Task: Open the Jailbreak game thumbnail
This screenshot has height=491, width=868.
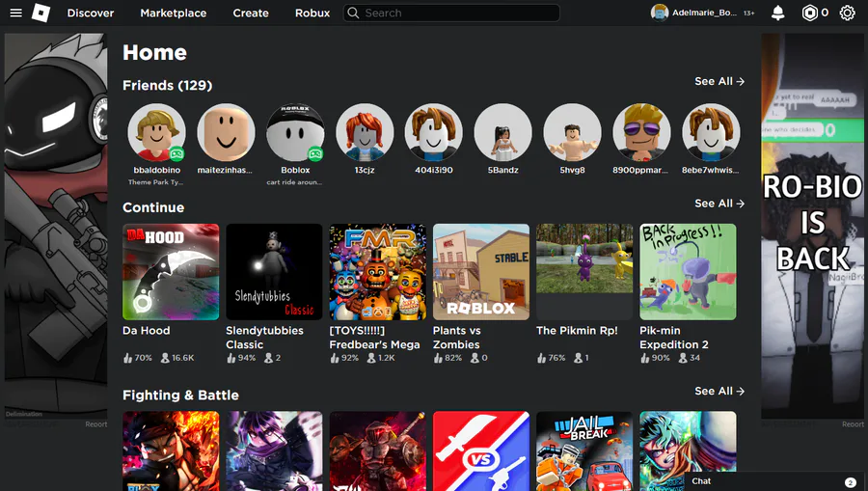Action: [x=584, y=450]
